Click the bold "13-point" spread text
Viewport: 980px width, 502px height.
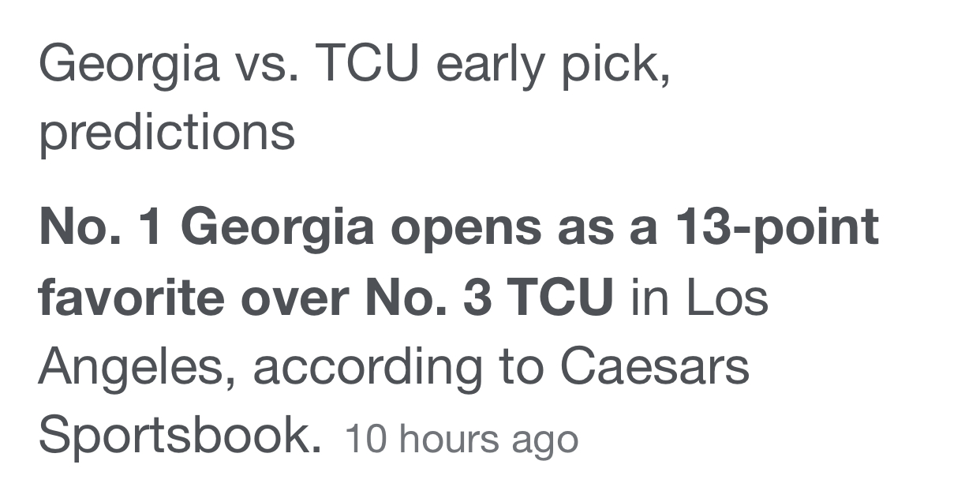(x=776, y=227)
